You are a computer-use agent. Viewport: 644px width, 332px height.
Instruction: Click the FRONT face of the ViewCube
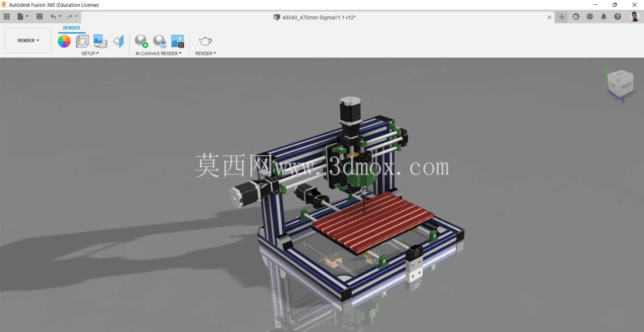point(626,86)
